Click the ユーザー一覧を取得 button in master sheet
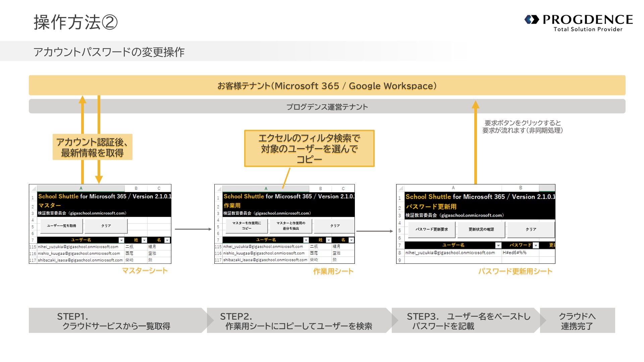Screen dimensions: 644x362 (x=61, y=226)
